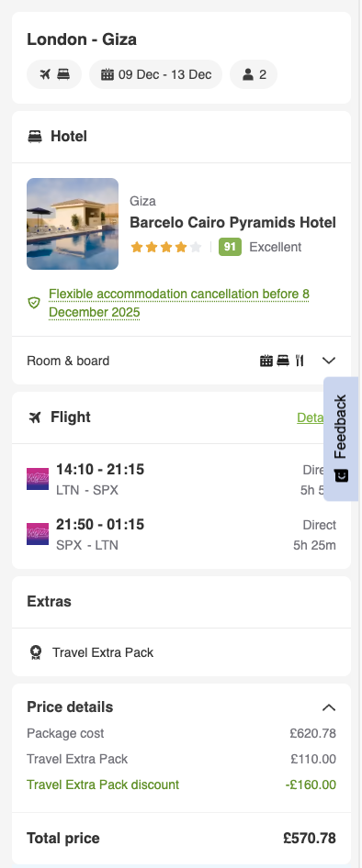The width and height of the screenshot is (362, 868).
Task: Click the 2 travellers pill
Action: click(x=254, y=74)
